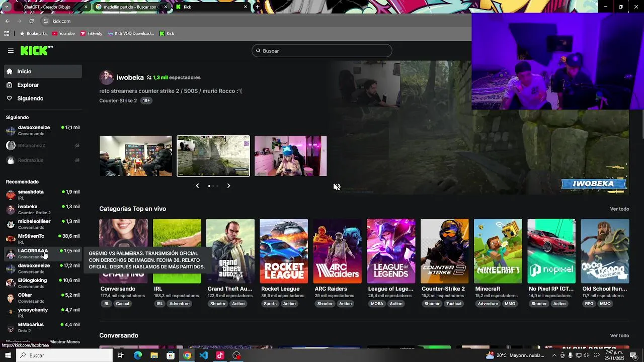Viewport: 644px width, 362px height.
Task: Open Counter-Strike 2 category card
Action: pos(445,251)
